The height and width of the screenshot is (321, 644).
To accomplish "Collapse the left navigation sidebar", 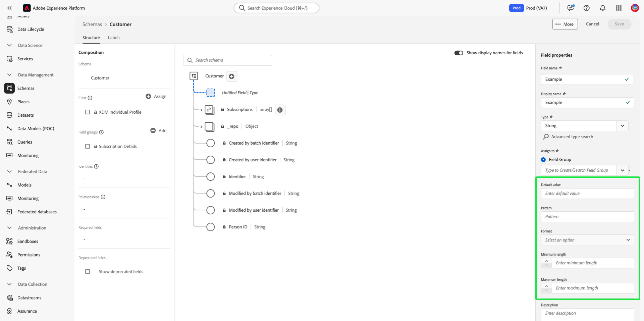I will point(9,8).
